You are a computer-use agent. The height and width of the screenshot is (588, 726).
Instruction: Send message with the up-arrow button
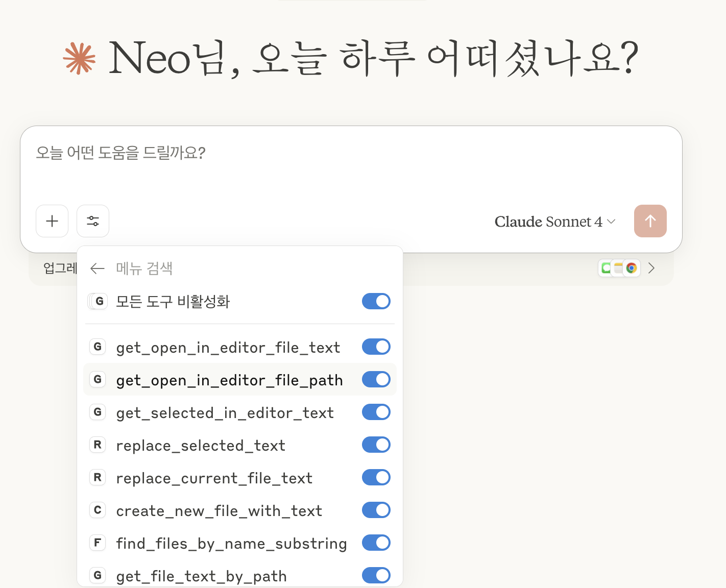650,221
